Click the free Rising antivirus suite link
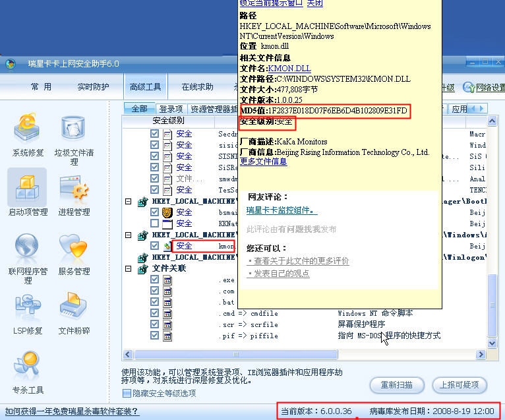Screen dimensions: 505x420 pyautogui.click(x=72, y=411)
